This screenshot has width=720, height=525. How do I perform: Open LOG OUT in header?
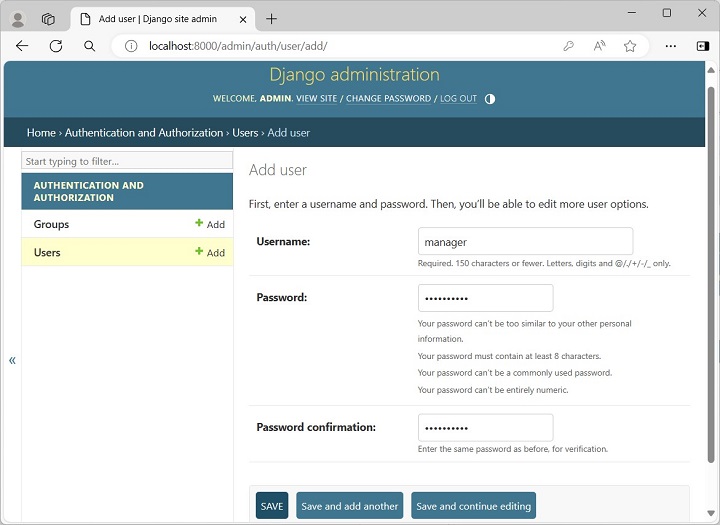(x=458, y=99)
